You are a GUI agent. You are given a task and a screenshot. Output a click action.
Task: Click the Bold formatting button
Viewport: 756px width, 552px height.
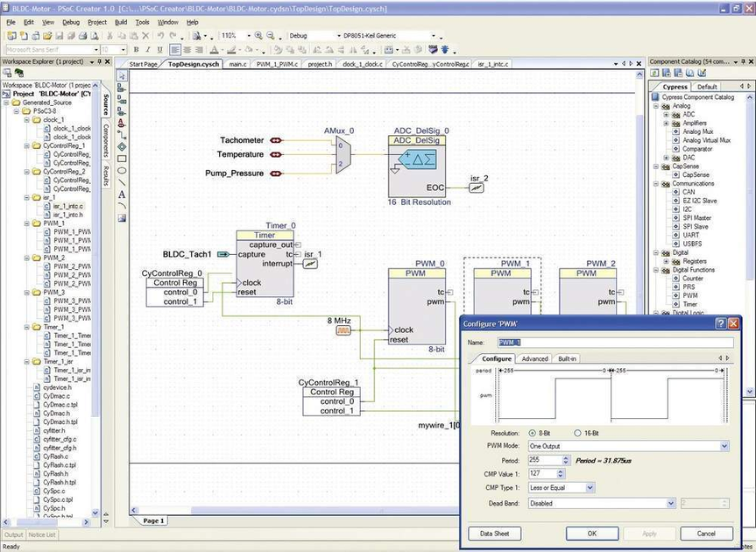click(136, 50)
